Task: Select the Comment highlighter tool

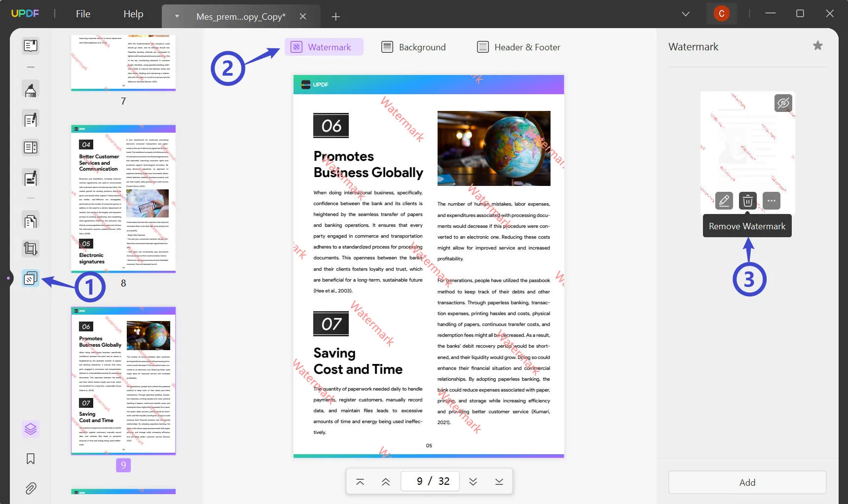Action: point(31,90)
